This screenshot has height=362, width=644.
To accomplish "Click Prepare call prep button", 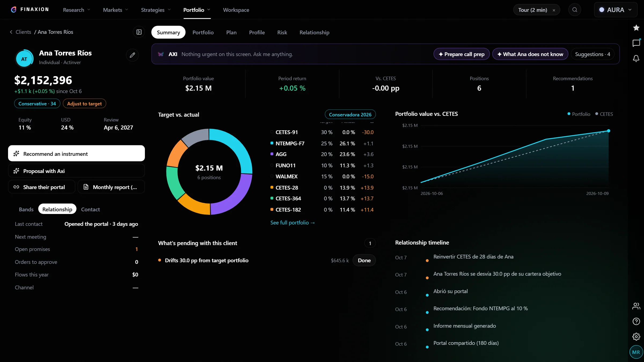I will click(x=462, y=54).
